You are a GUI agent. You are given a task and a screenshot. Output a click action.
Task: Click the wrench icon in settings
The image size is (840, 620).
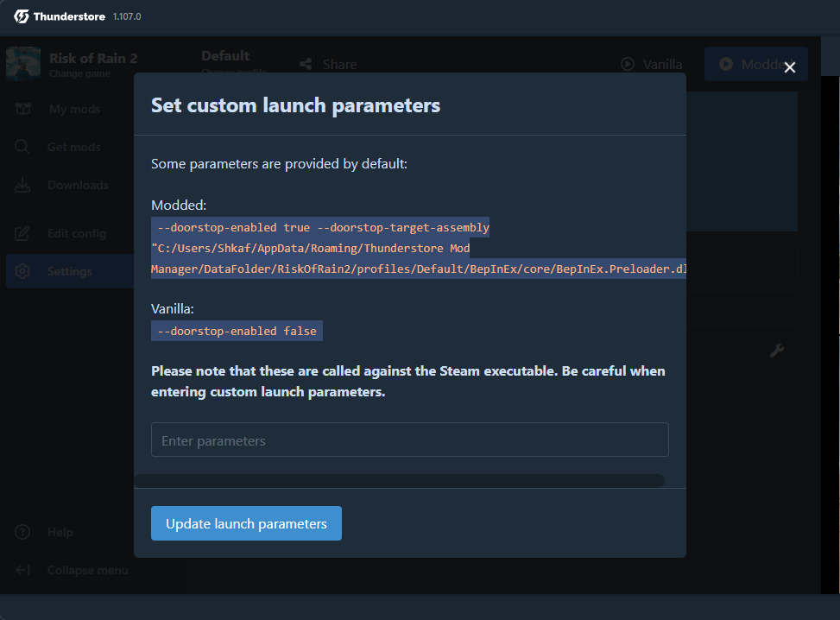(x=777, y=351)
